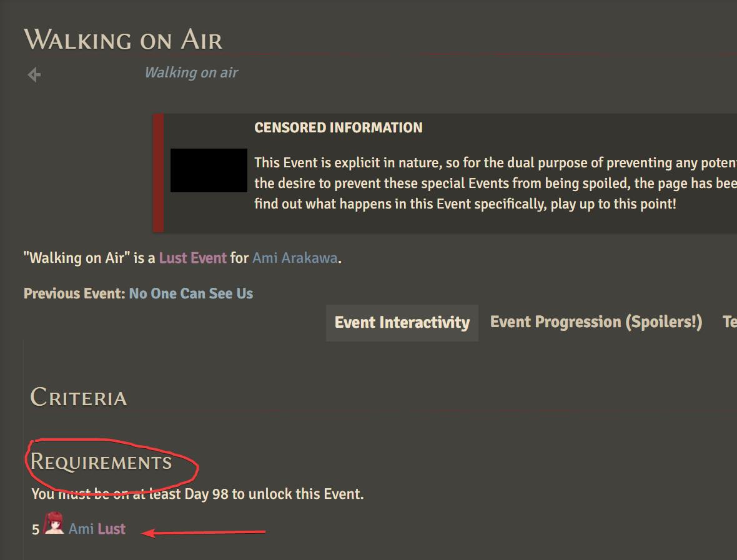
Task: Click the "Walking on Air" page title
Action: coord(123,41)
